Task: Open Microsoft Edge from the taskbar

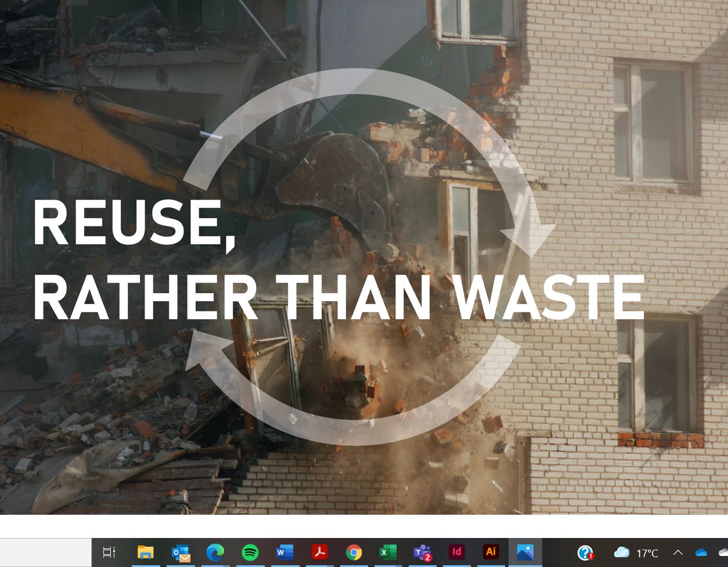Action: [215, 552]
